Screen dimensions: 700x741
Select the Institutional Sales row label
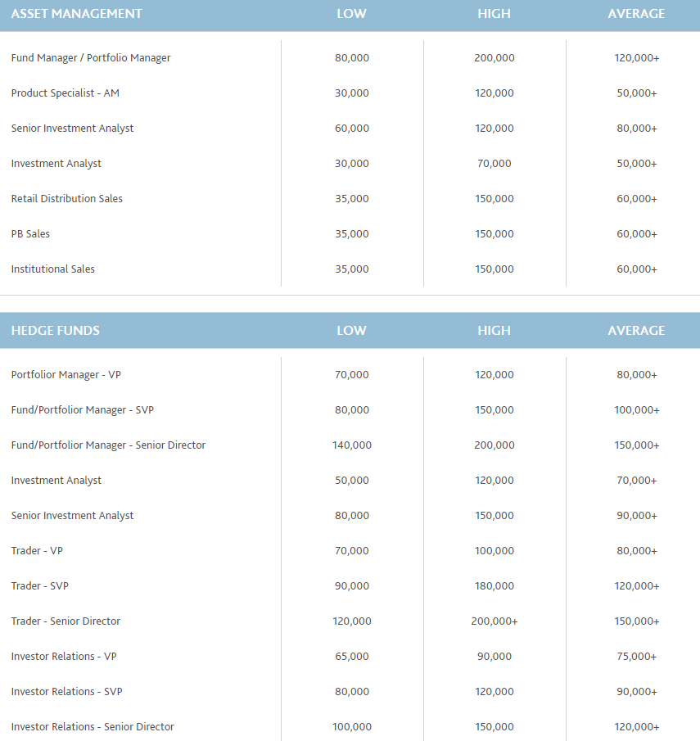(53, 269)
